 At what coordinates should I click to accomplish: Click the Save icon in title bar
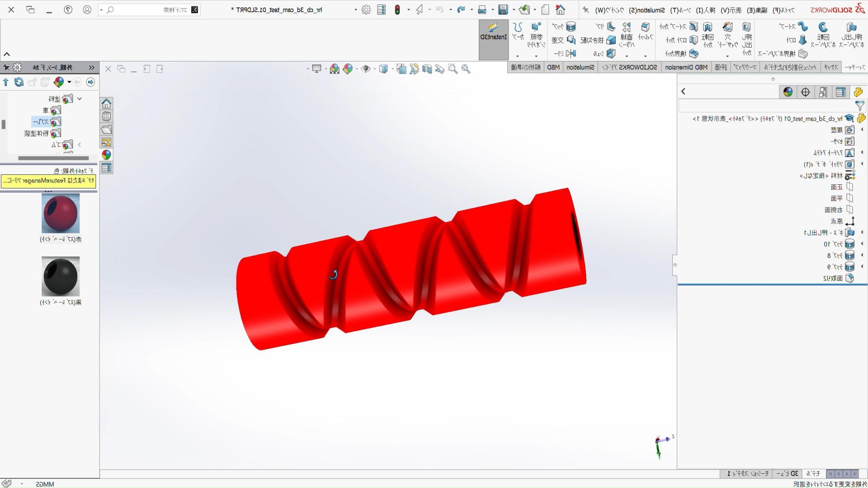tap(503, 9)
